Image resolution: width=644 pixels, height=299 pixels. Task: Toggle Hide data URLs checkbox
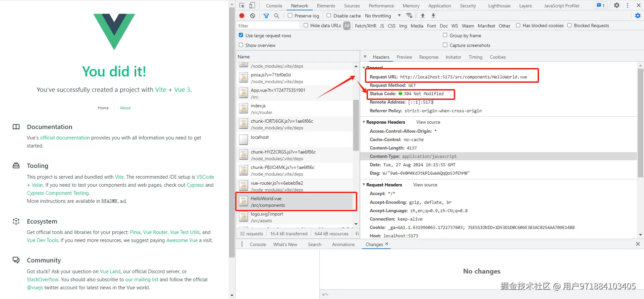306,25
